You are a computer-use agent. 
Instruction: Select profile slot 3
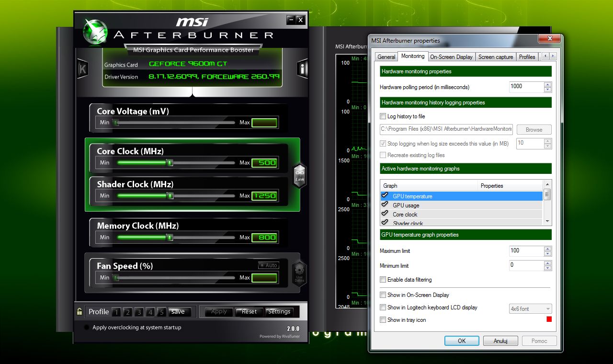[x=139, y=312]
